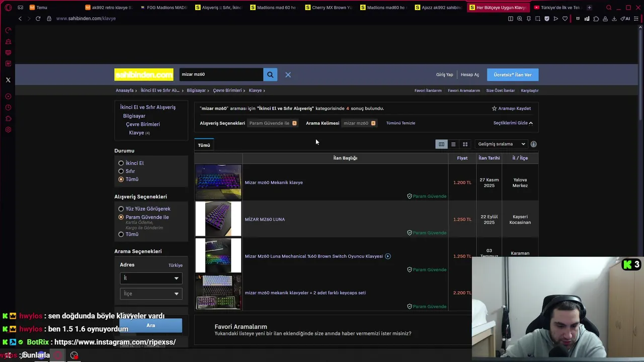Click the Hesap Aç link
This screenshot has height=362, width=644.
pyautogui.click(x=470, y=75)
